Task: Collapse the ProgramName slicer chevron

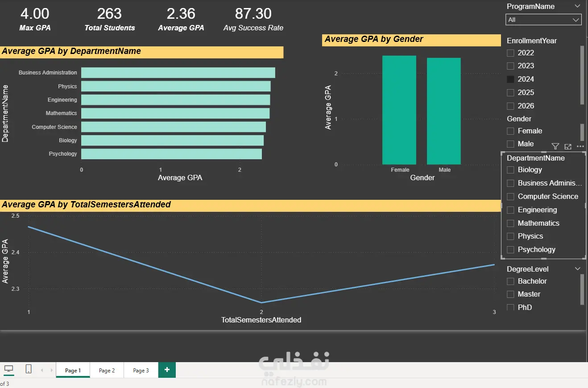Action: (578, 6)
